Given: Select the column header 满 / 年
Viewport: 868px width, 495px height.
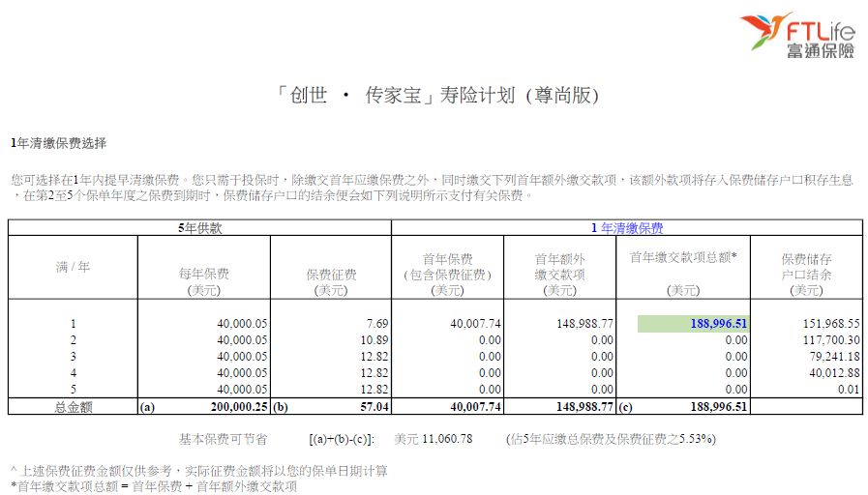Looking at the screenshot, I should coord(73,267).
